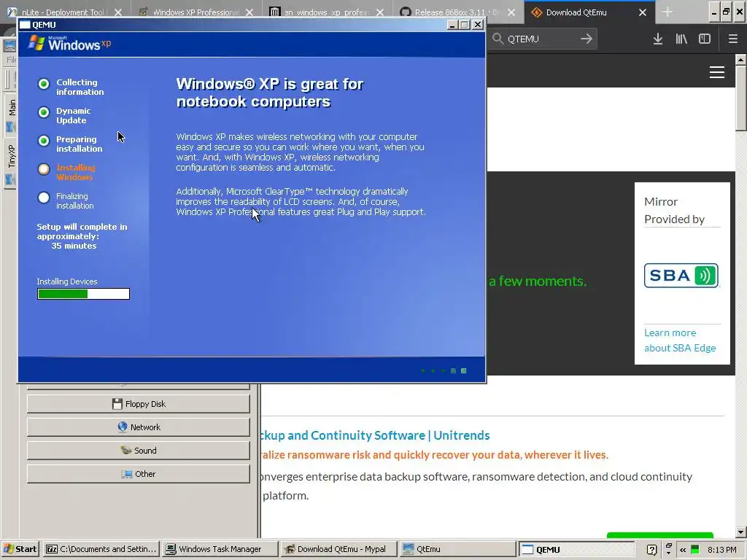Image resolution: width=747 pixels, height=560 pixels.
Task: Close the Download QtEmu tab
Action: [x=642, y=12]
